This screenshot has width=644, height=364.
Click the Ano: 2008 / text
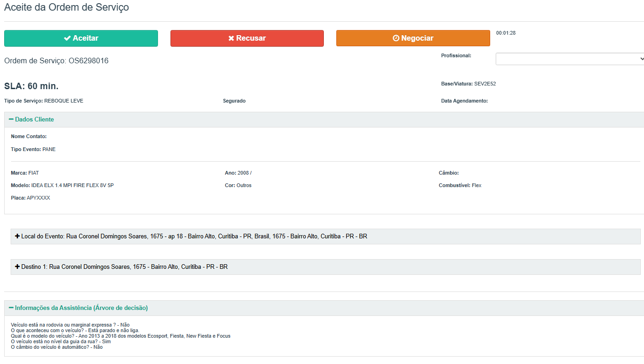238,173
